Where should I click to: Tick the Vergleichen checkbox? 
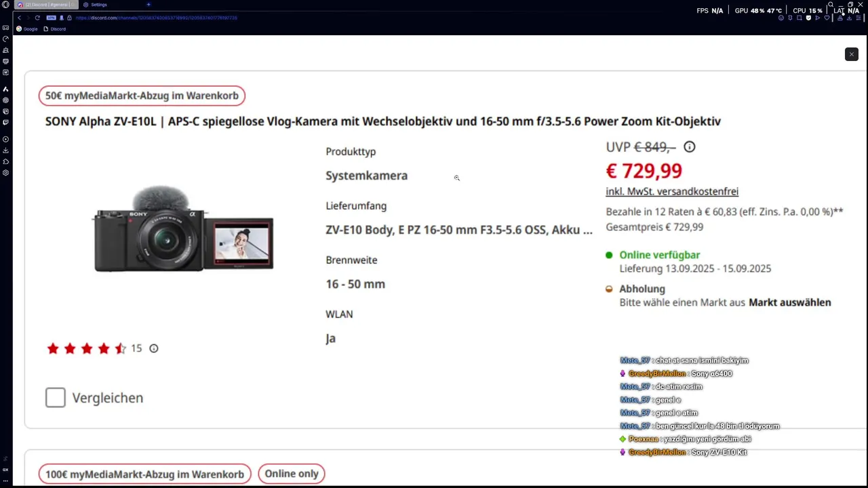[x=56, y=398]
